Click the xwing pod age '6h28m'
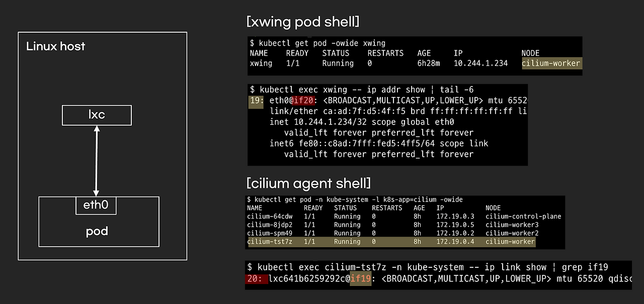The image size is (644, 304). 429,63
